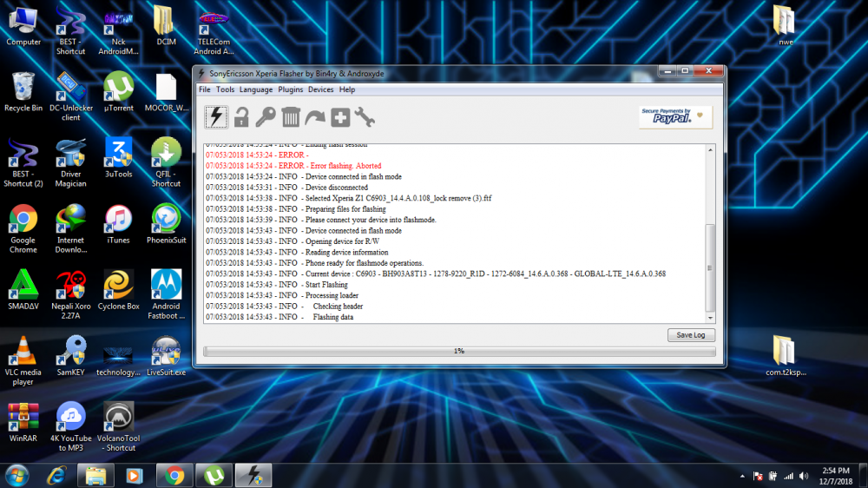Click the log scrollbar down arrow

coord(710,318)
